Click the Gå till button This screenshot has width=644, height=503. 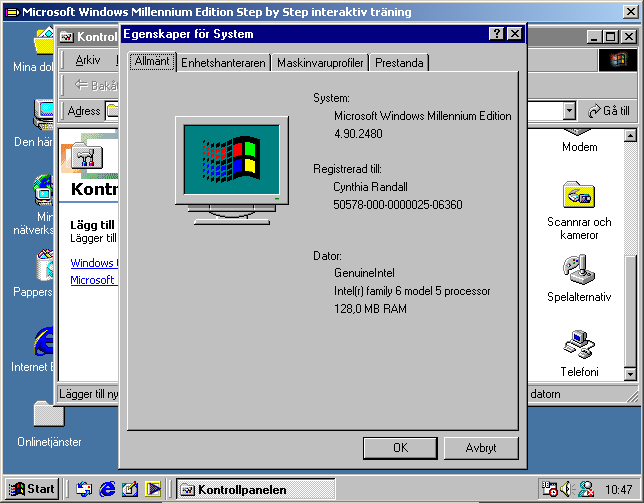point(609,111)
